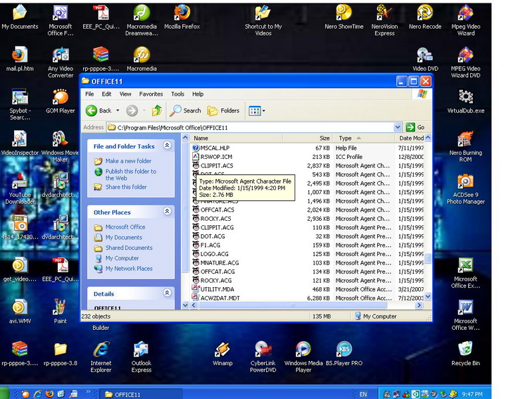
Task: Click the Go button beside address bar
Action: pyautogui.click(x=416, y=127)
